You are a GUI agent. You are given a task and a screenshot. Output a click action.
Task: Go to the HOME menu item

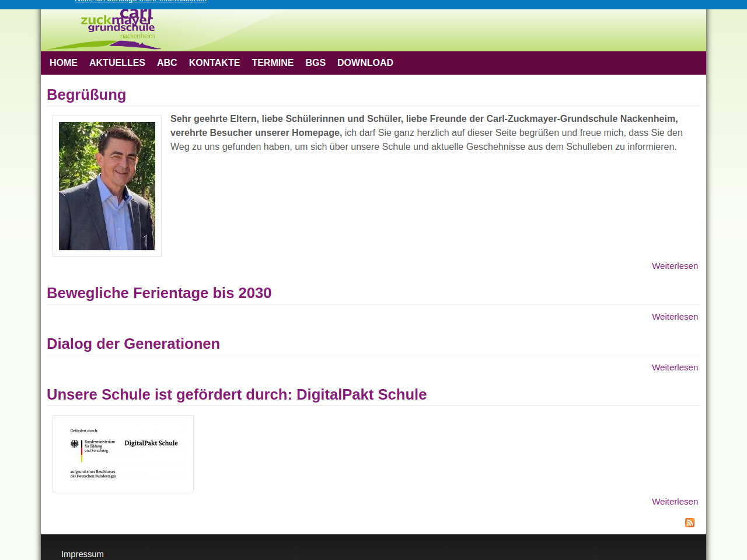pos(64,63)
